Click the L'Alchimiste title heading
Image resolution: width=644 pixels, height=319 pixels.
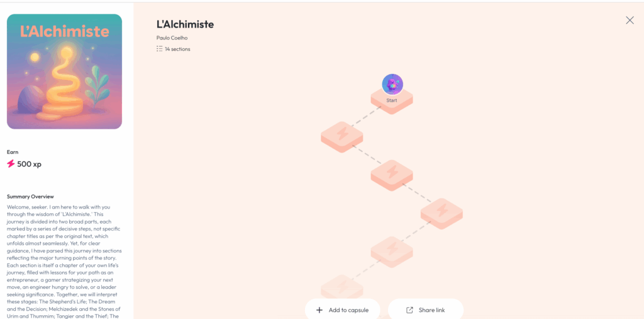185,24
